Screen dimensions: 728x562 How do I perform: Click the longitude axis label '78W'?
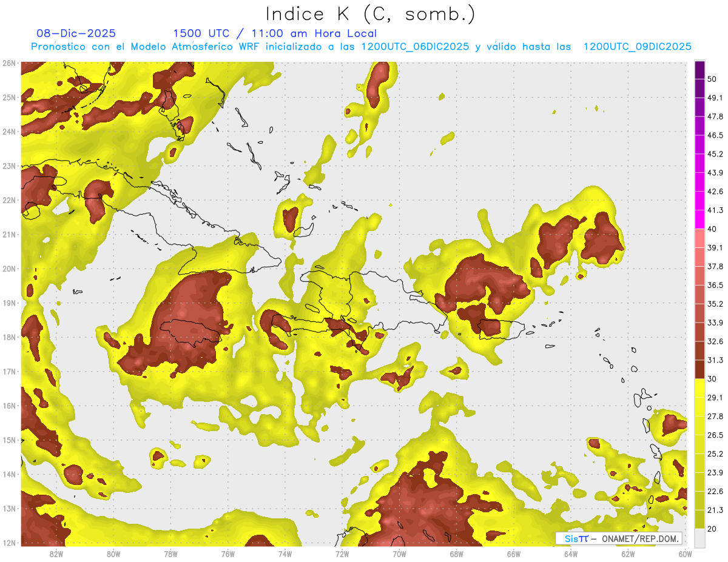point(170,554)
